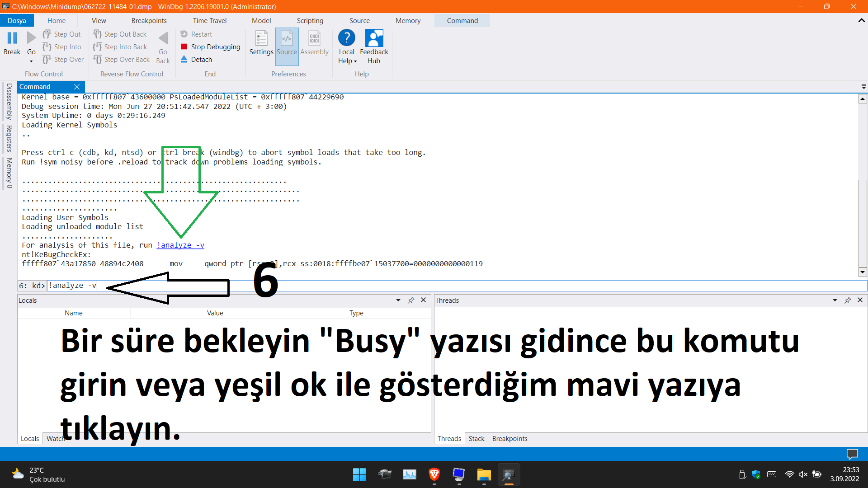Open the Memory 0 side tab
Screen dimensions: 868x488
9,173
